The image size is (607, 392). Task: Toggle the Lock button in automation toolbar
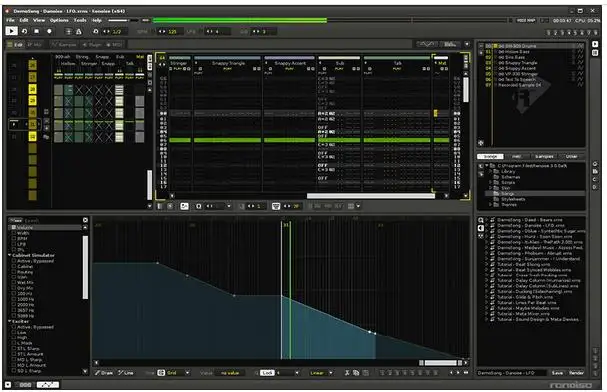[267, 373]
